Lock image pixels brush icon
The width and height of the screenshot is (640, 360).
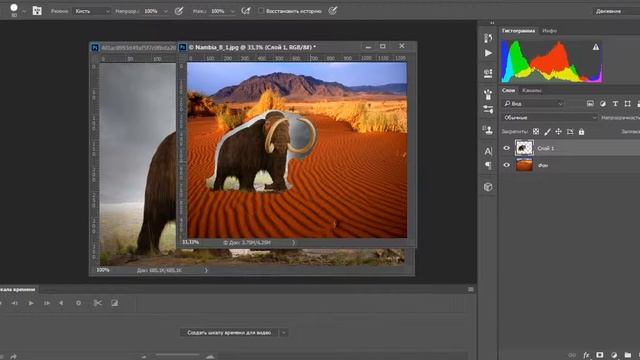tap(547, 131)
